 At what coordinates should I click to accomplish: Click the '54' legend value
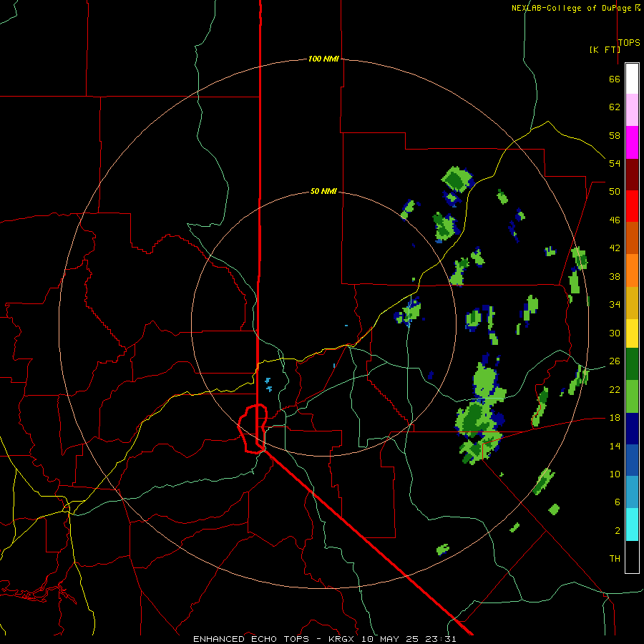(615, 163)
